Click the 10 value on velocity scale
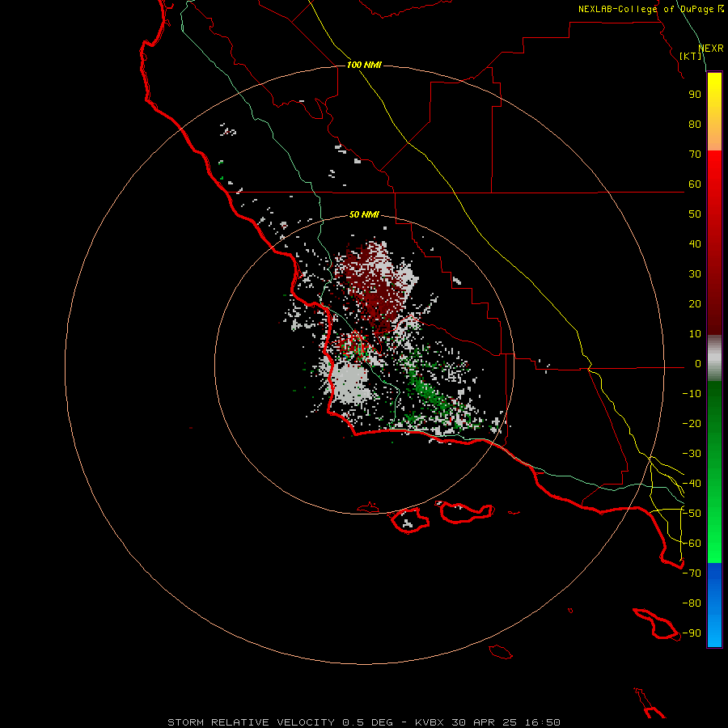The width and height of the screenshot is (728, 728). coord(695,334)
